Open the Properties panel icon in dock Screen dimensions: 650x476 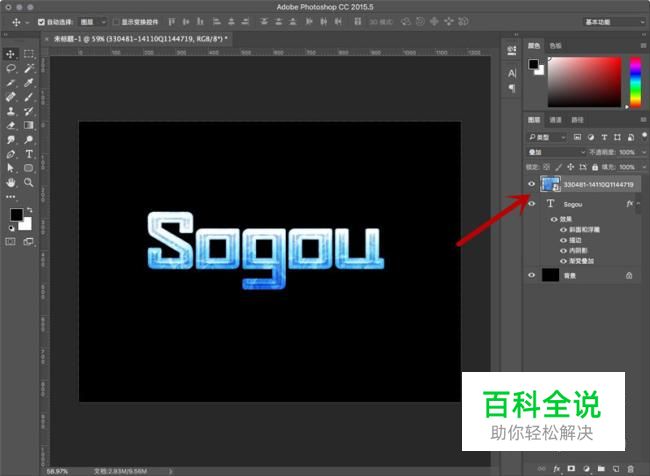pyautogui.click(x=512, y=51)
